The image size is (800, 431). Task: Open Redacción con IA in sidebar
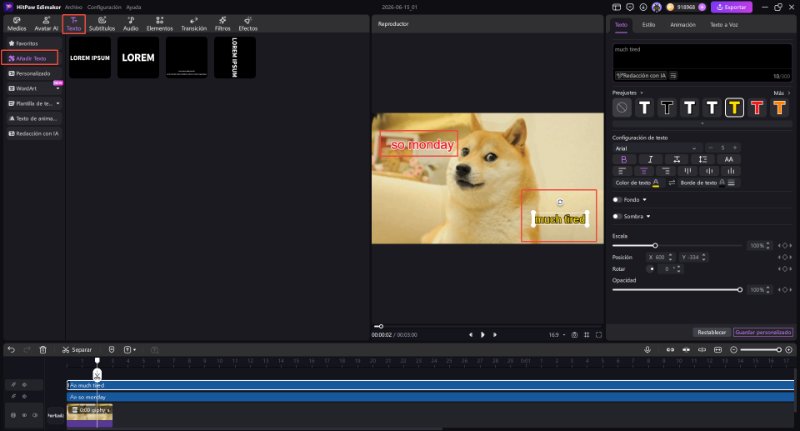pyautogui.click(x=34, y=134)
